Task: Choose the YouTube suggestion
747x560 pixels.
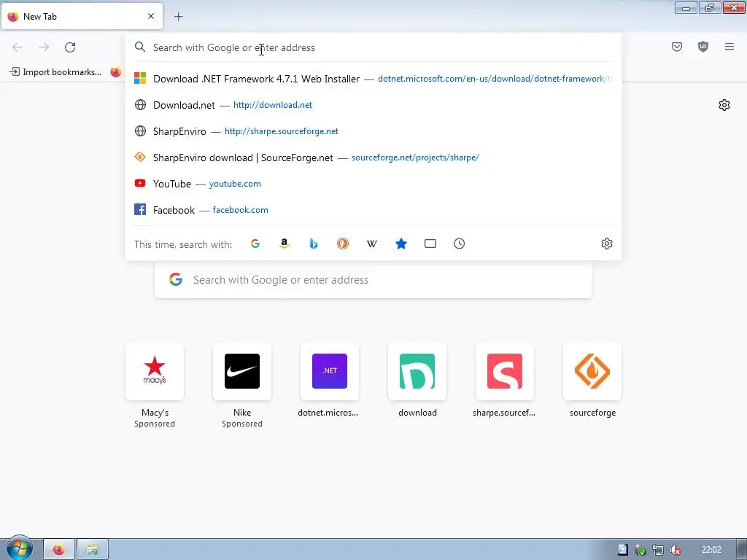Action: coord(373,183)
